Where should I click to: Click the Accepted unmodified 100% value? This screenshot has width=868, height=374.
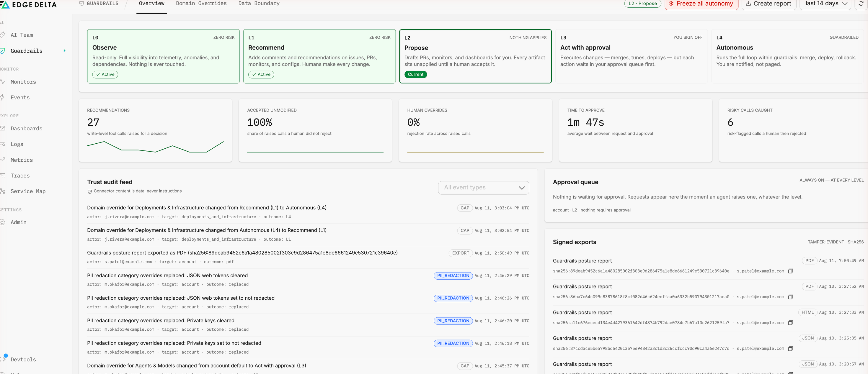pyautogui.click(x=260, y=122)
